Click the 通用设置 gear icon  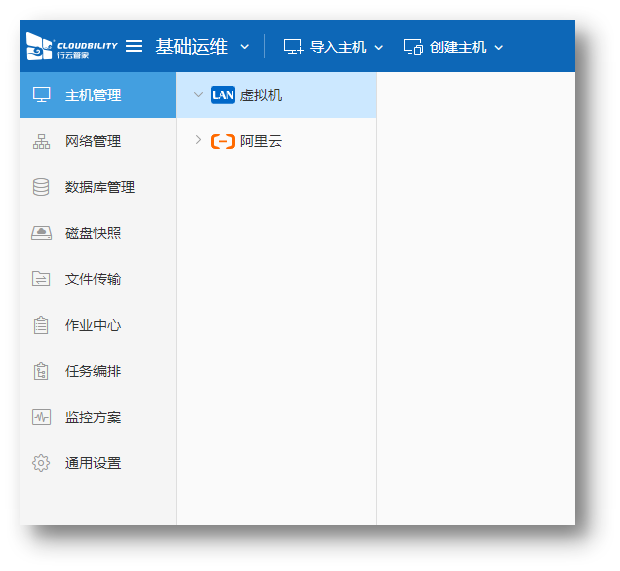tap(41, 463)
